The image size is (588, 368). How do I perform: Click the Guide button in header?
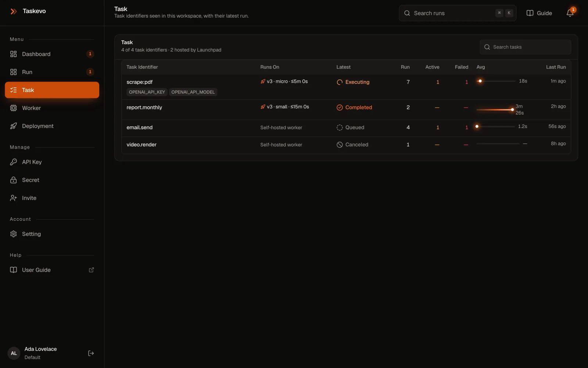click(539, 13)
